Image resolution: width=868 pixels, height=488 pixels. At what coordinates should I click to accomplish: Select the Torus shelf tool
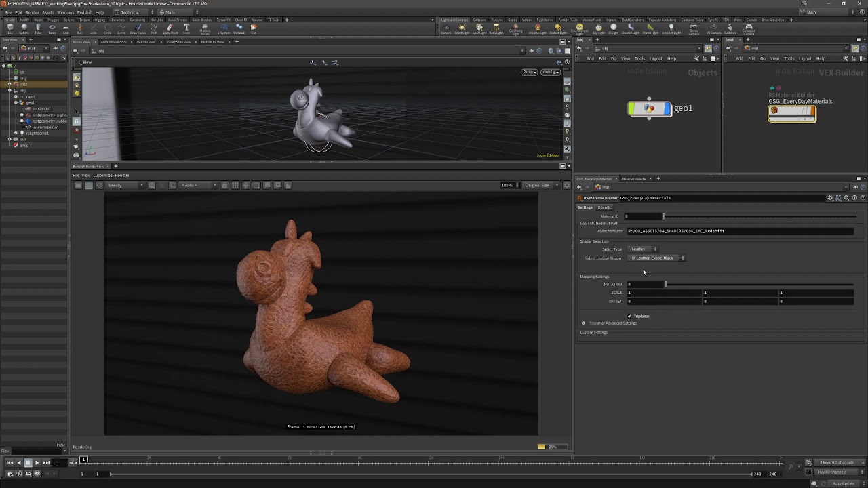52,29
